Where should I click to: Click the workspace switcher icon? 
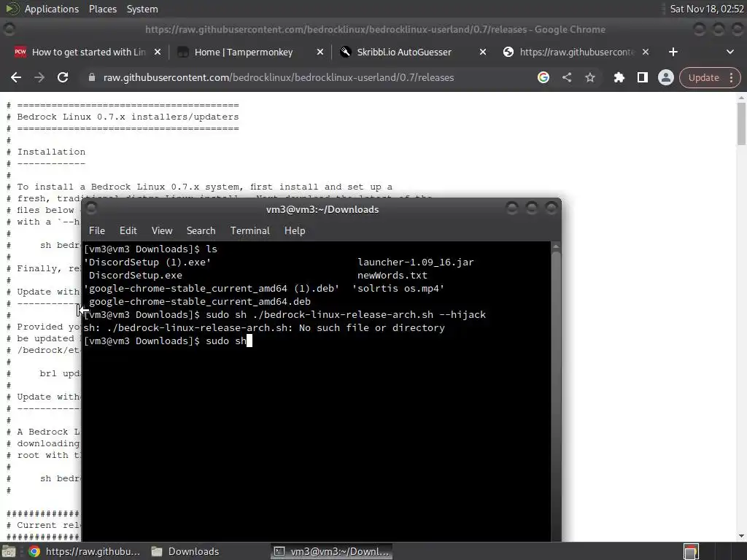point(691,551)
